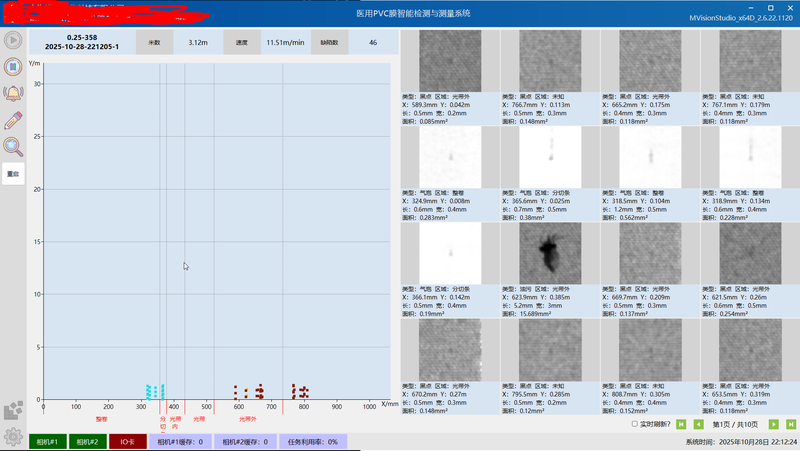Click the alarm bell icon
This screenshot has width=800, height=451.
13,93
